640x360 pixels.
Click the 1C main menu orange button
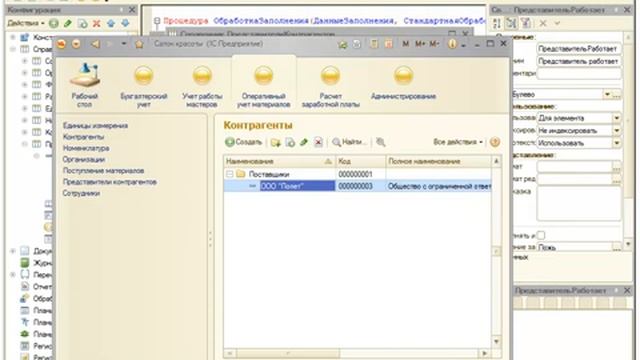point(61,44)
